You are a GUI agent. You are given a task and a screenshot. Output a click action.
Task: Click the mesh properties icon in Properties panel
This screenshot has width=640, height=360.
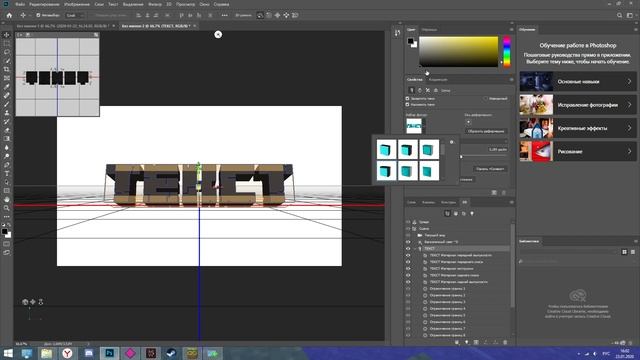(411, 90)
